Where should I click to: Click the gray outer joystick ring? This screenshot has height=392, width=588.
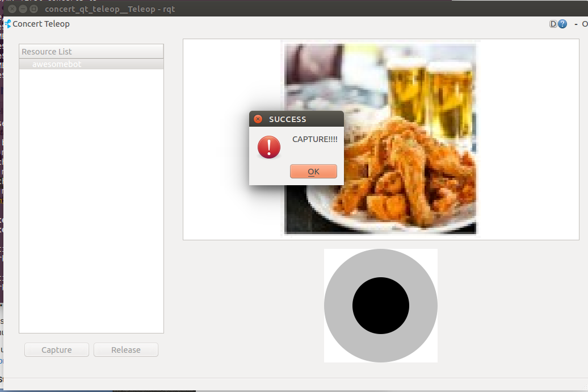(x=338, y=306)
